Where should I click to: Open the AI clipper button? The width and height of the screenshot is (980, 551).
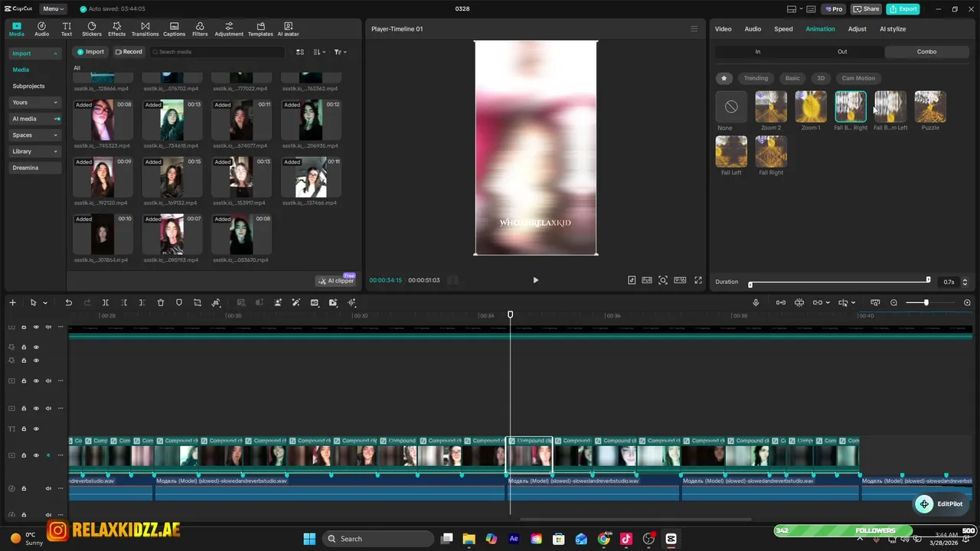coord(336,281)
